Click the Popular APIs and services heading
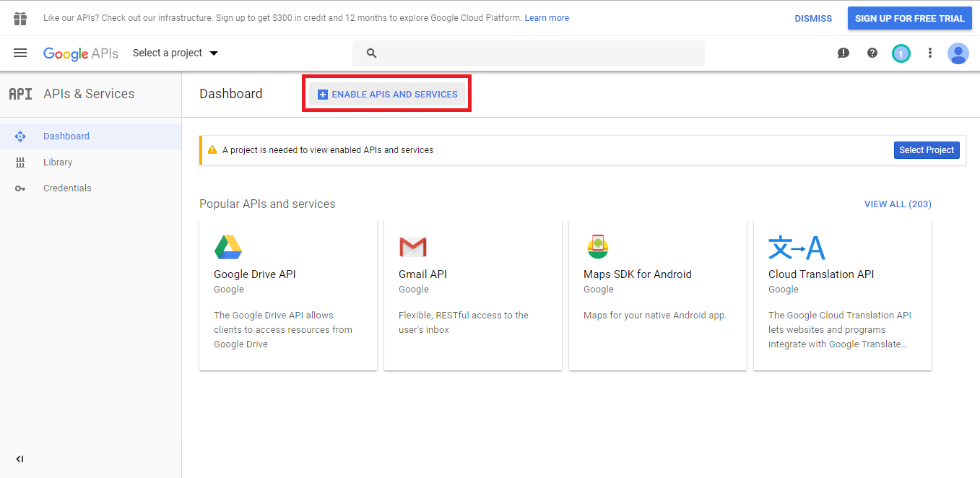The width and height of the screenshot is (980, 478). [x=267, y=204]
